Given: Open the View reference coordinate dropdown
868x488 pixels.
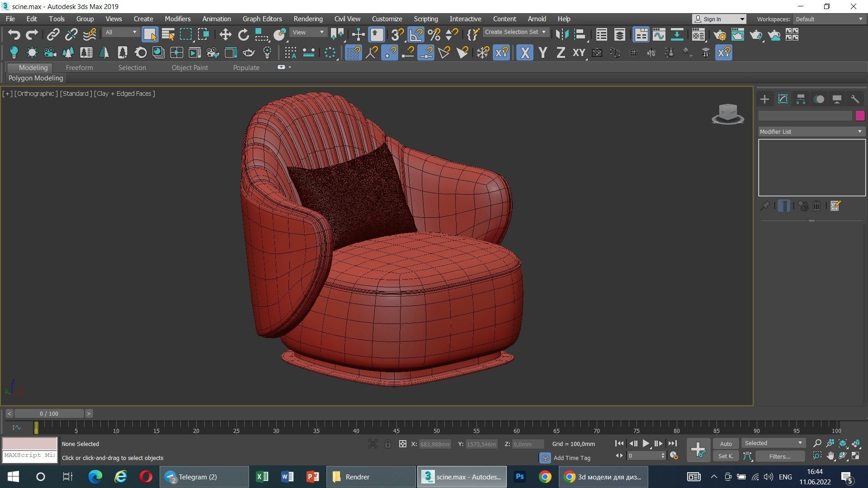Looking at the screenshot, I should coord(308,32).
